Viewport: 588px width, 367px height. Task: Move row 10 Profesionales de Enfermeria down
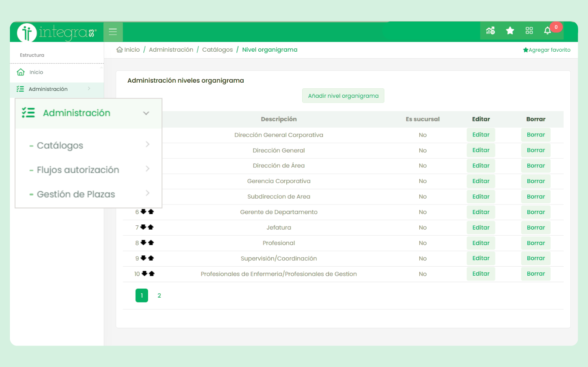[145, 274]
